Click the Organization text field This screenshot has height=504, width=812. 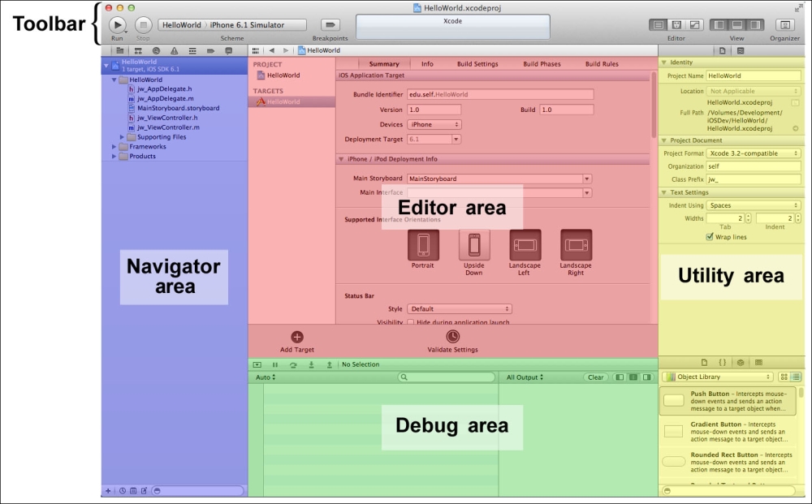(x=754, y=166)
